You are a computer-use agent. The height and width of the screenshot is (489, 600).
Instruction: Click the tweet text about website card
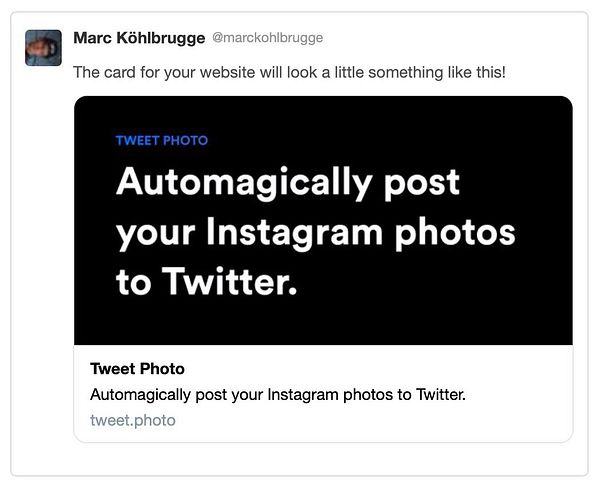tap(290, 73)
